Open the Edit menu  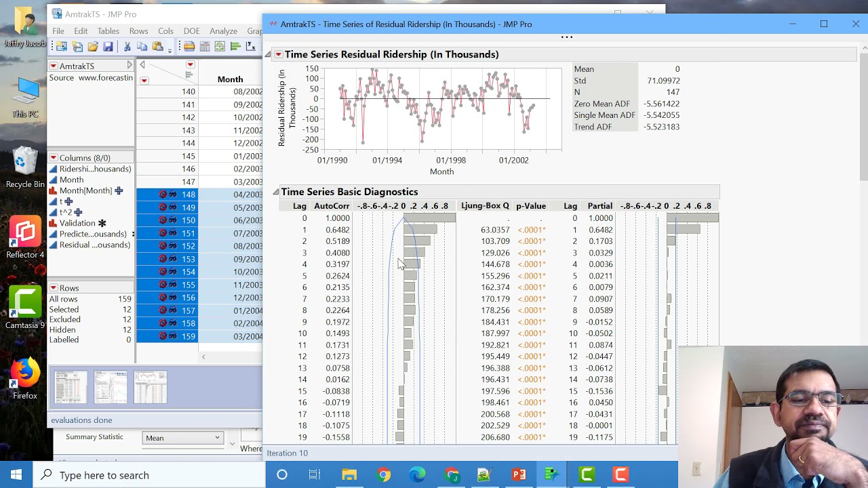(81, 31)
